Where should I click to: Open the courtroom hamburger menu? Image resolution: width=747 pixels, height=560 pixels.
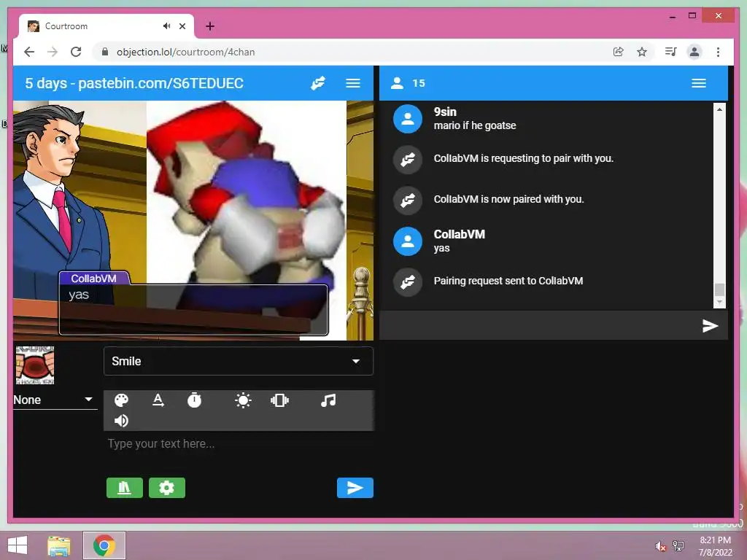coord(352,83)
